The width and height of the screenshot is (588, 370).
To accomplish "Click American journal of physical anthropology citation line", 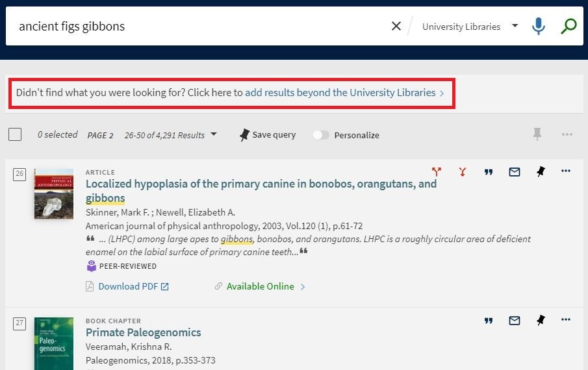I will coord(224,226).
